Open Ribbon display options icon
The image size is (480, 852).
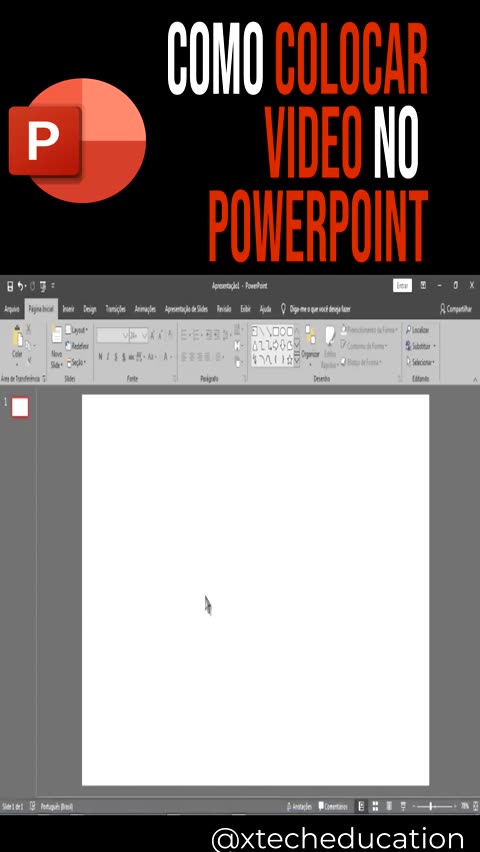click(423, 285)
